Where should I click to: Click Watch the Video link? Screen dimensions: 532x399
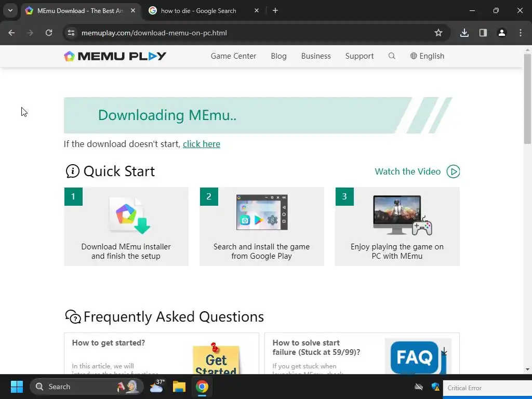click(407, 171)
